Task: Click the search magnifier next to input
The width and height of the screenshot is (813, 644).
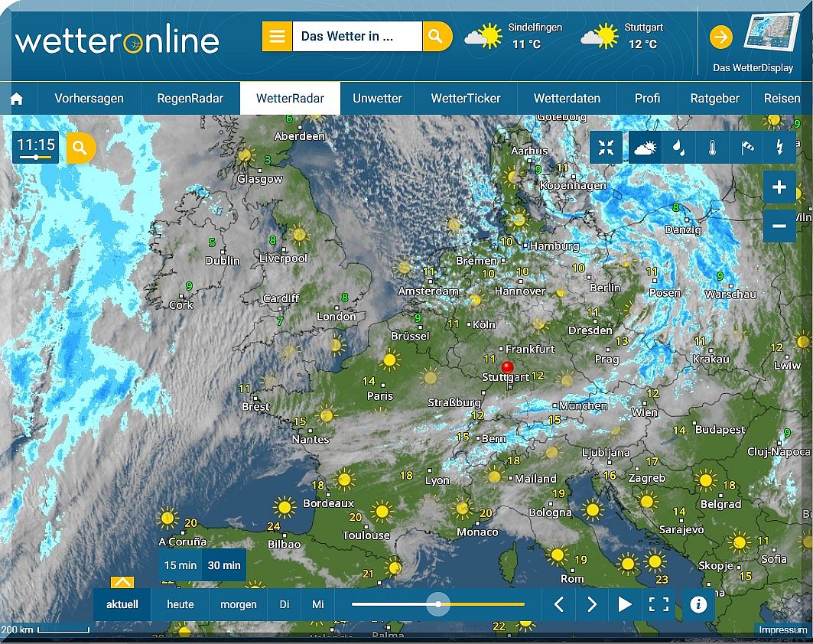Action: (x=437, y=36)
